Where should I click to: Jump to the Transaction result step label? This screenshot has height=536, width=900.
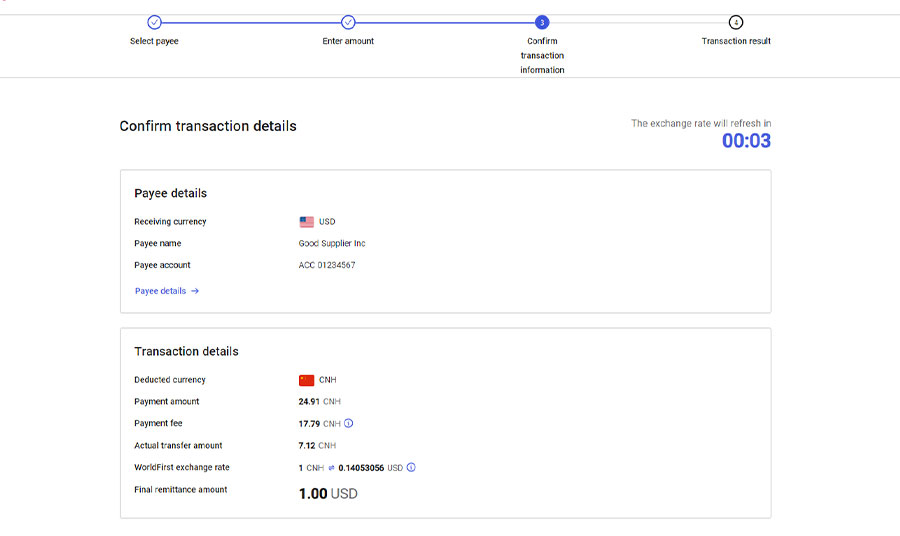tap(736, 42)
